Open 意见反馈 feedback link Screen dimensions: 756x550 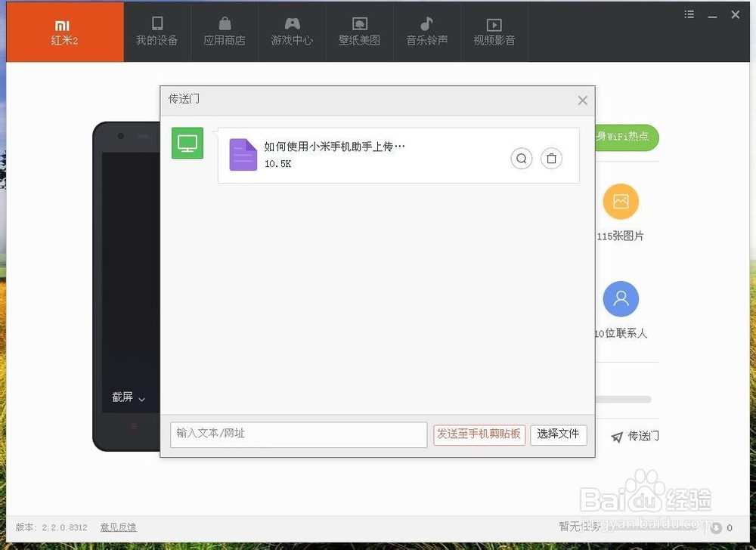[119, 527]
